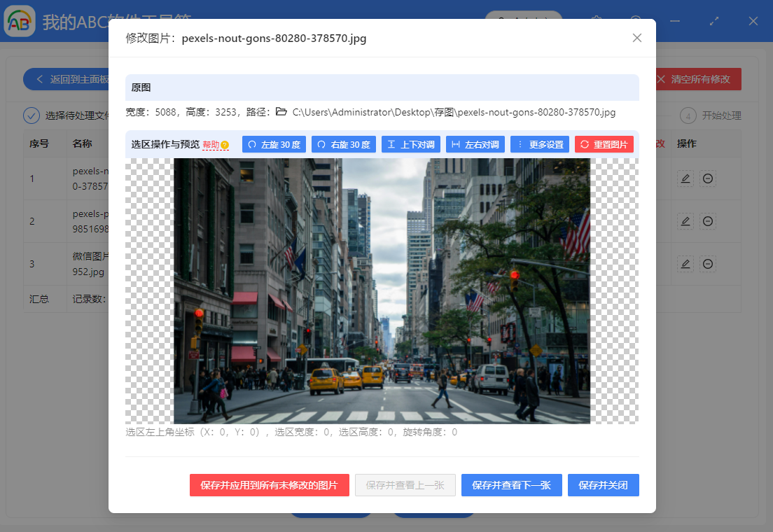Image resolution: width=773 pixels, height=532 pixels.
Task: Open the 更多设置 options menu
Action: [x=539, y=143]
